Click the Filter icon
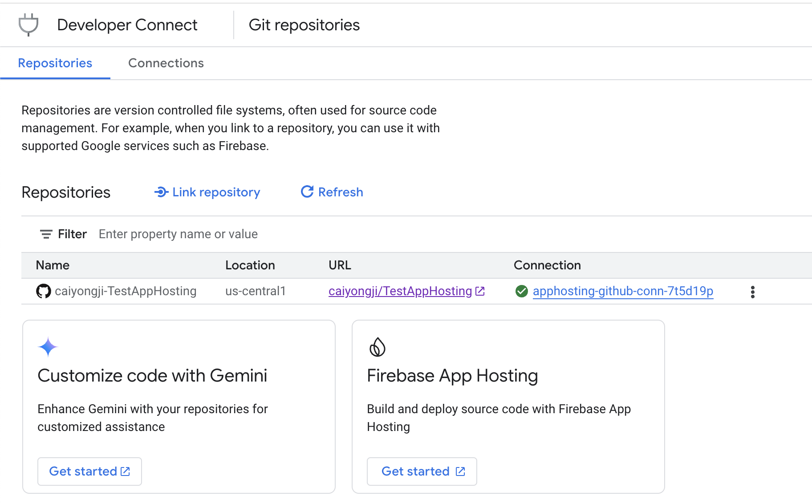The width and height of the screenshot is (812, 504). 46,234
